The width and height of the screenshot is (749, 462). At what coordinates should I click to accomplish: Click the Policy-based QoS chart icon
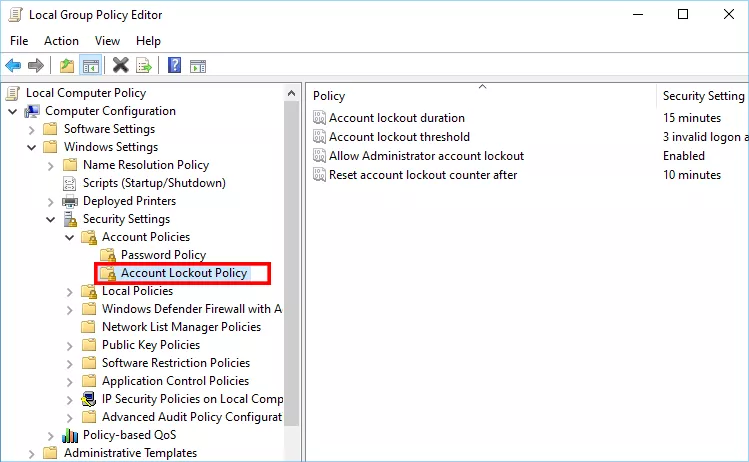coord(70,435)
